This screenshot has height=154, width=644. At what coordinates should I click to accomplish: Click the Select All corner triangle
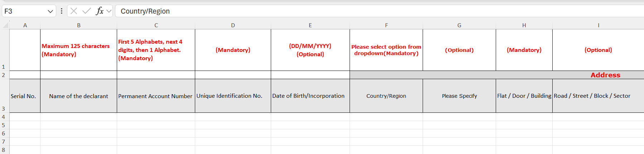point(5,25)
